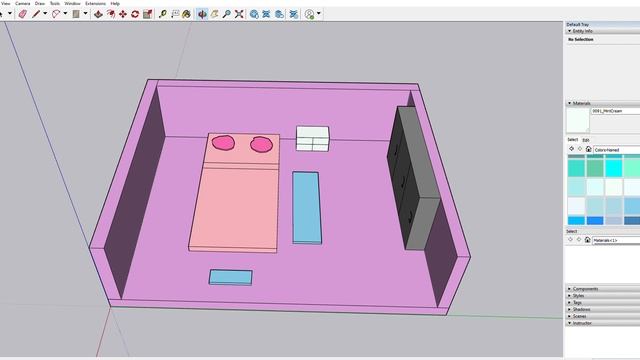Select the Tape Measure tool
This screenshot has width=640, height=360.
(x=162, y=14)
